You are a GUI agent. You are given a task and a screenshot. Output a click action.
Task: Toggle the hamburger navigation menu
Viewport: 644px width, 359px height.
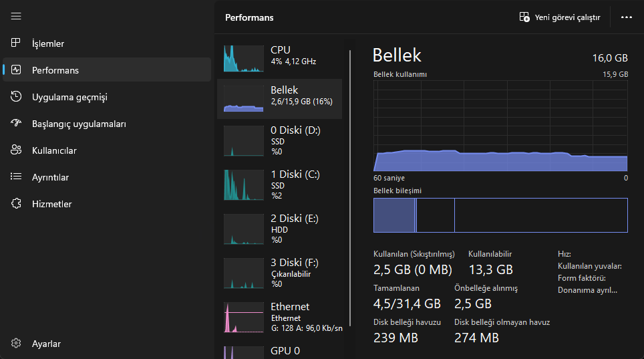coord(17,16)
